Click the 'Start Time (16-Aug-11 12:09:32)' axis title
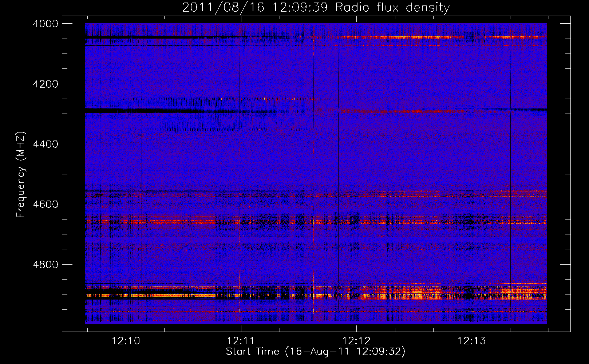The image size is (589, 364). (316, 352)
